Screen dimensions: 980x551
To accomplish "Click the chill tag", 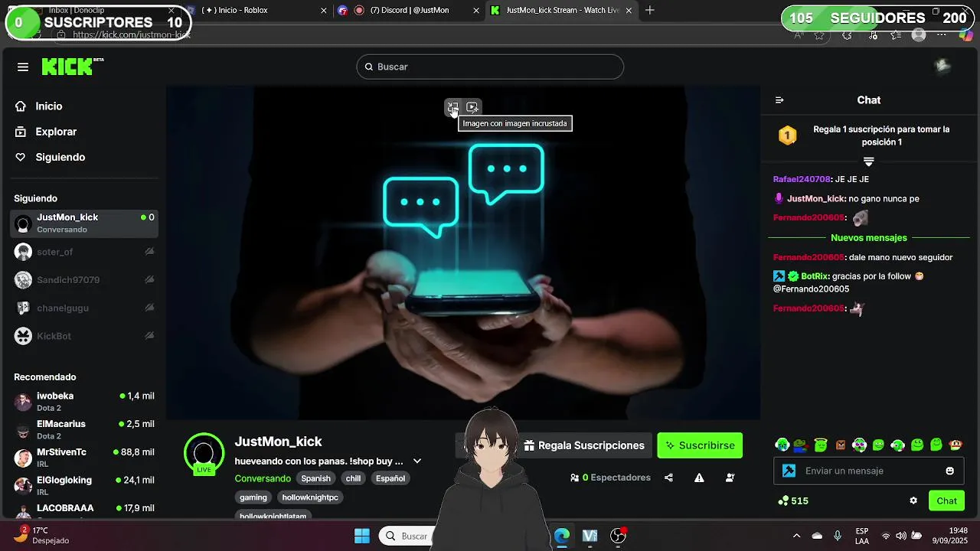I will 353,478.
